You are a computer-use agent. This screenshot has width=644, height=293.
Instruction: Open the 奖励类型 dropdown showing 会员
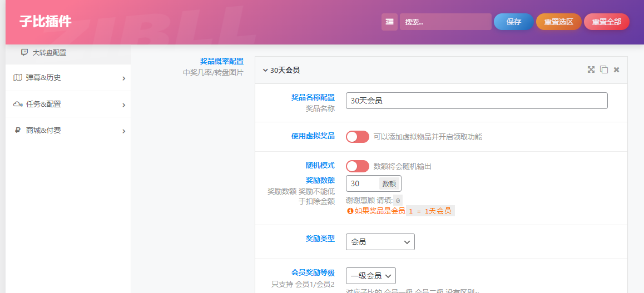pos(380,242)
